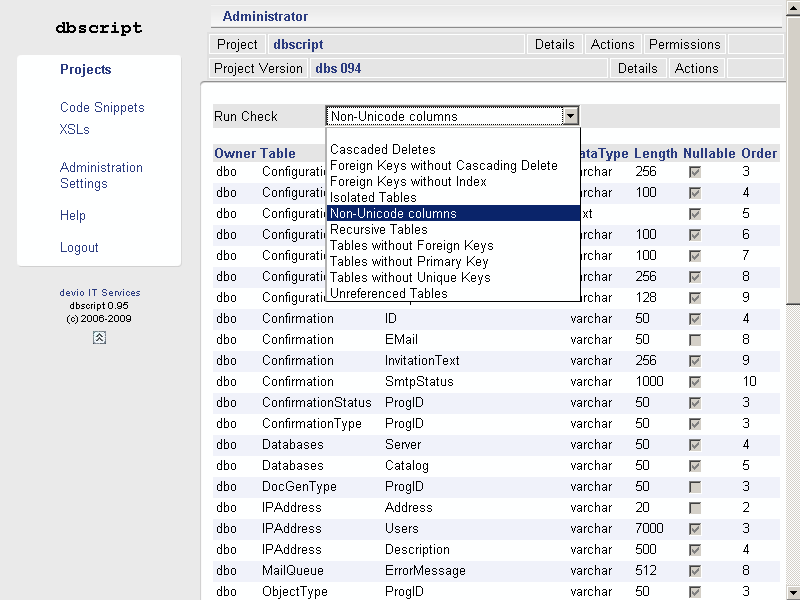Click the 'ObjectType' table cell
Viewport: 800px width, 600px height.
pos(295,591)
